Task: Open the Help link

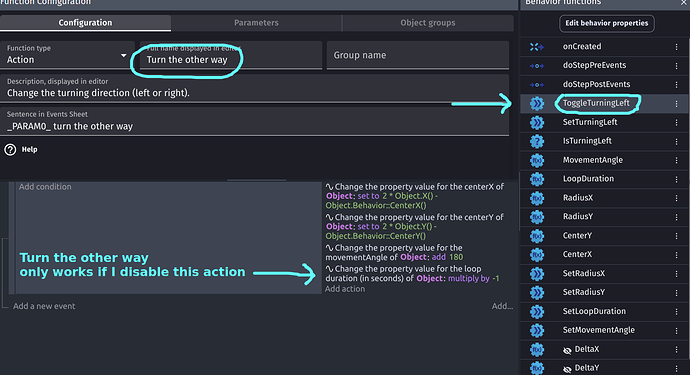Action: [29, 150]
